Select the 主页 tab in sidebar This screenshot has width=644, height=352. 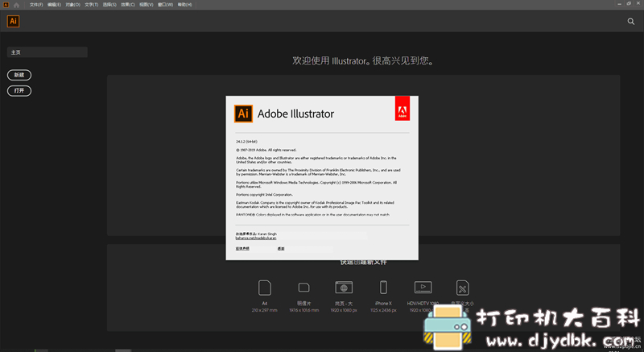coord(47,52)
